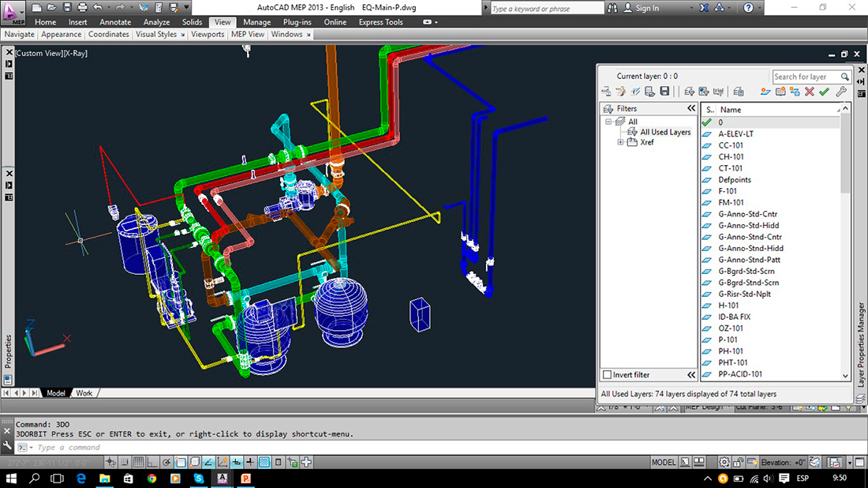Enable the Invert filter checkbox

(607, 374)
